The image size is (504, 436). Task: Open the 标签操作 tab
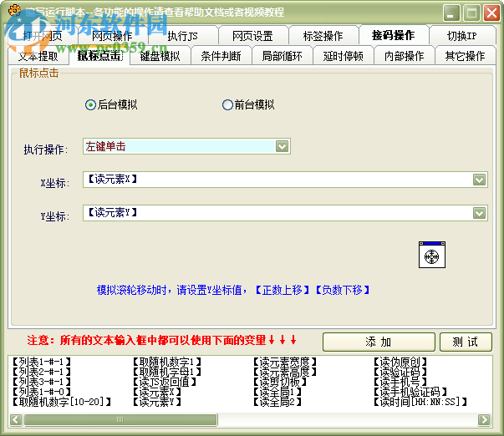pos(323,36)
